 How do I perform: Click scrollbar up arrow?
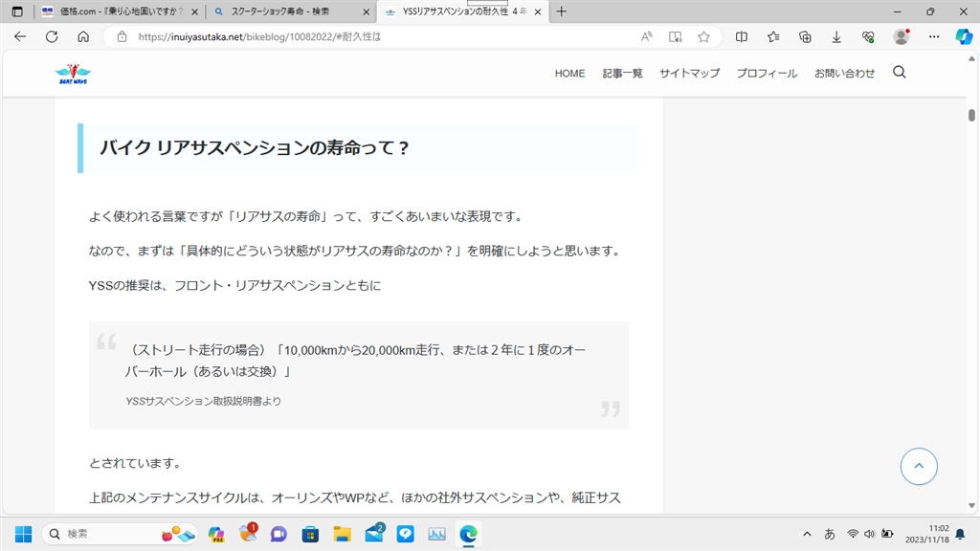(971, 58)
